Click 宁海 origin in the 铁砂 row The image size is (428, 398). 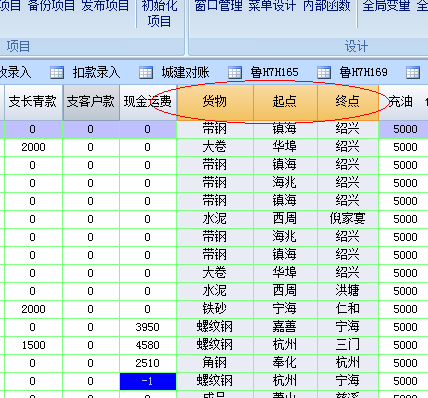coord(285,309)
